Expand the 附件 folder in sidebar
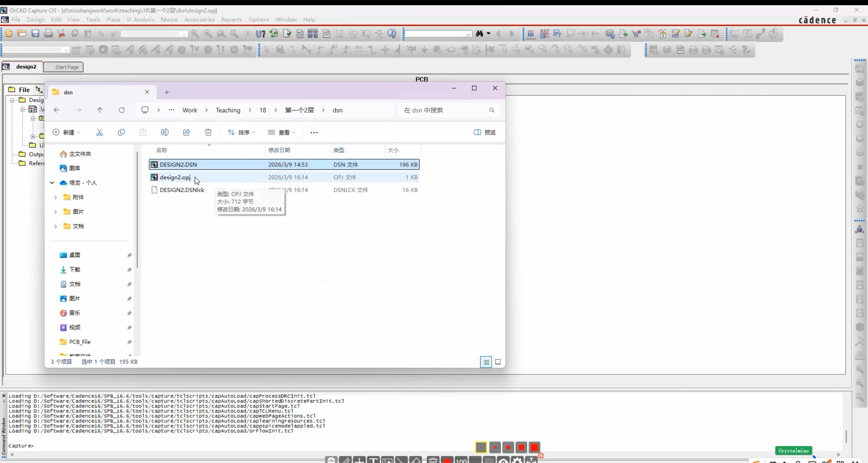The width and height of the screenshot is (868, 463). point(56,197)
